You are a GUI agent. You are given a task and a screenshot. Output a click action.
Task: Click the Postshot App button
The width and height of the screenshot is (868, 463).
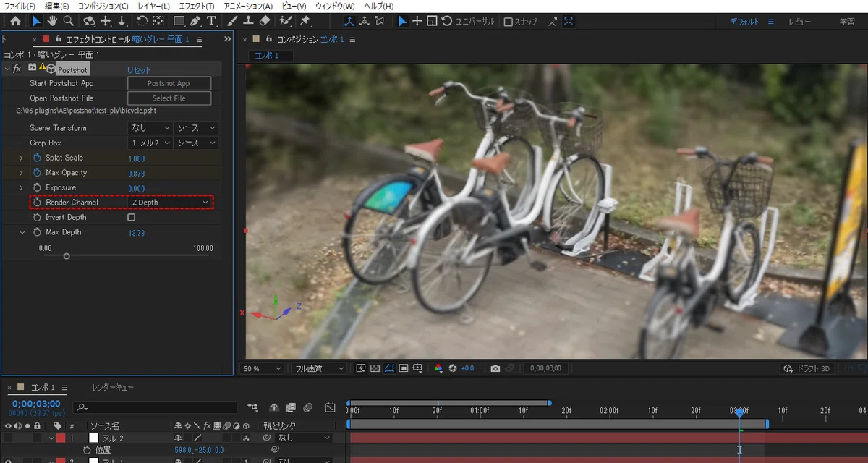(169, 83)
